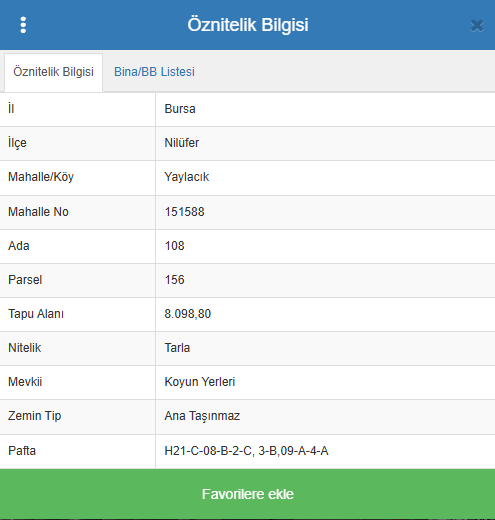Open the three-dot options menu
The image size is (495, 520).
(x=23, y=25)
